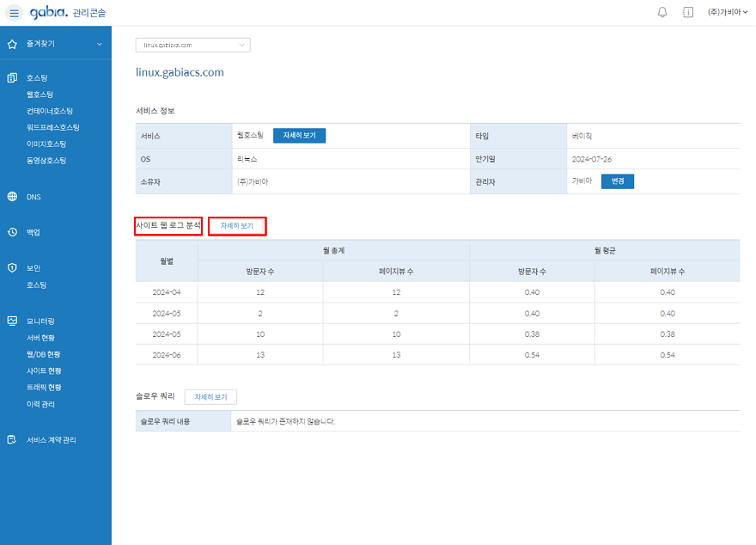Screen dimensions: 756x545
Task: Click 자세히 보기 next to 웹호스팅 service
Action: (x=300, y=136)
